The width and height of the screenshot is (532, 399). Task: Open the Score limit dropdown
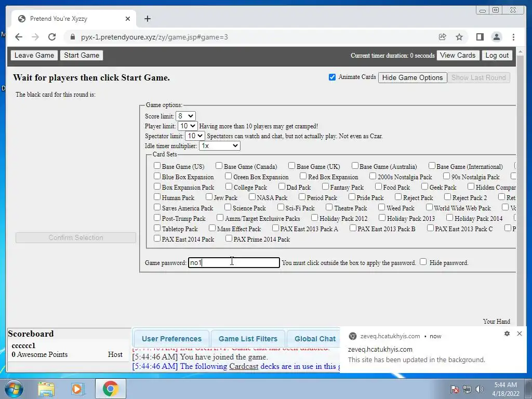(185, 116)
